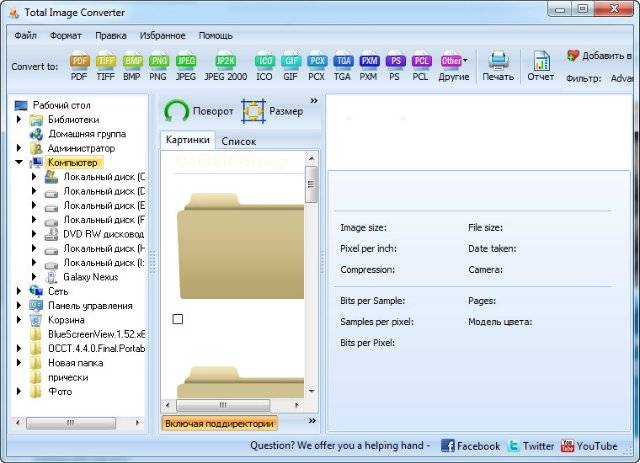This screenshot has height=463, width=640.
Task: Expand the Библиотеки tree node
Action: 19,120
